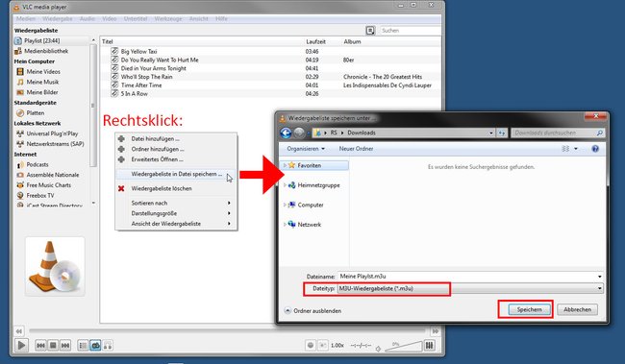This screenshot has height=364, width=625.
Task: Toggle random playback button next to loop
Action: [108, 346]
